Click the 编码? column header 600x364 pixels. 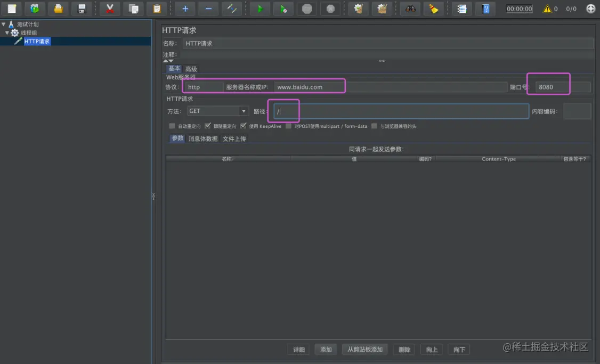[x=425, y=159]
